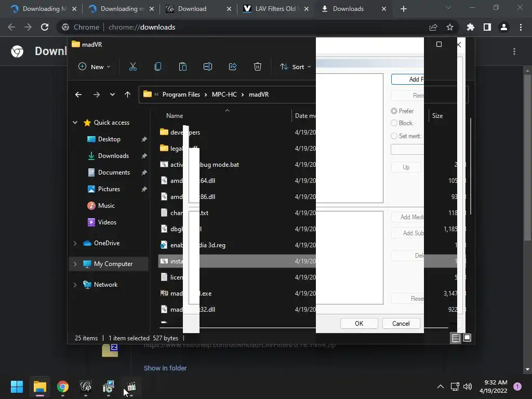Screen dimensions: 532x399
Task: Select the Prefer radio button
Action: 394,111
